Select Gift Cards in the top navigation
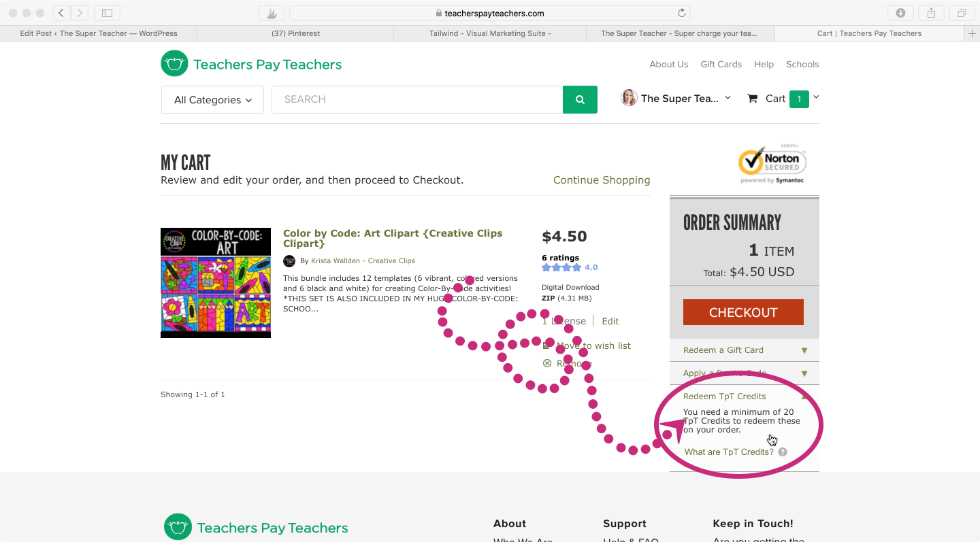 [x=721, y=64]
